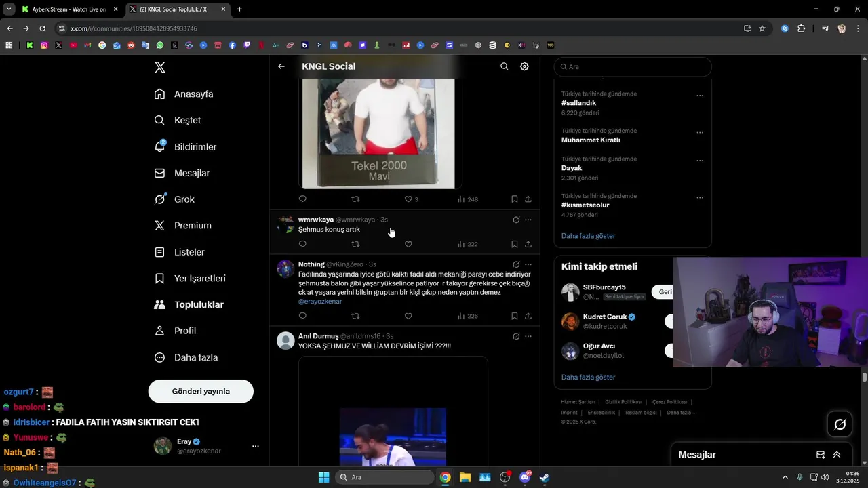Expand Daha fazla menu in sidebar
868x488 pixels.
coord(186,357)
